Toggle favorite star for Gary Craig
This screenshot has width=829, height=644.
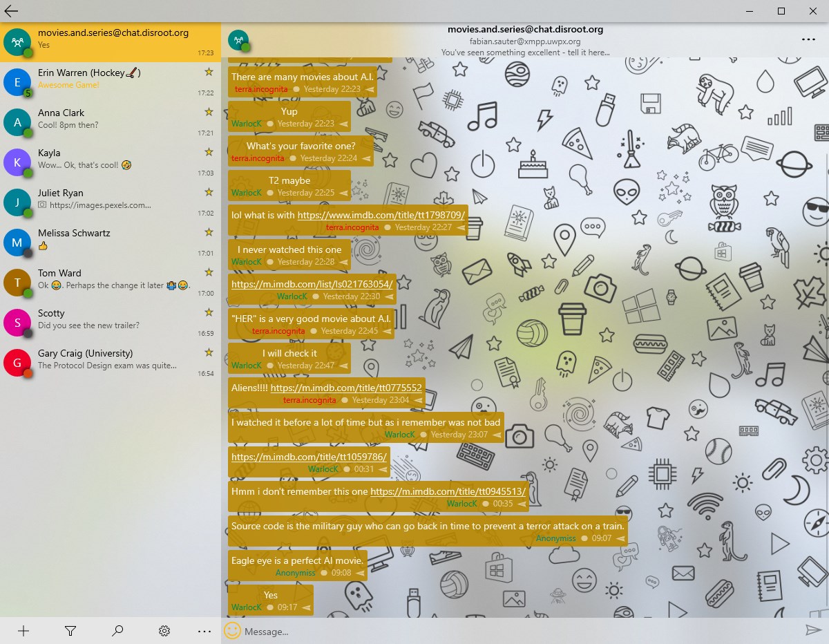pyautogui.click(x=208, y=352)
